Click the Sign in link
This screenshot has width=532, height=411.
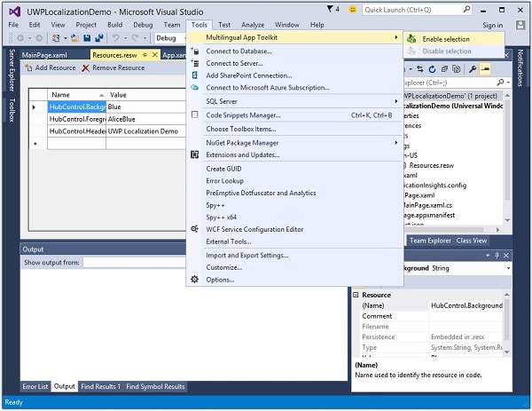pos(493,25)
